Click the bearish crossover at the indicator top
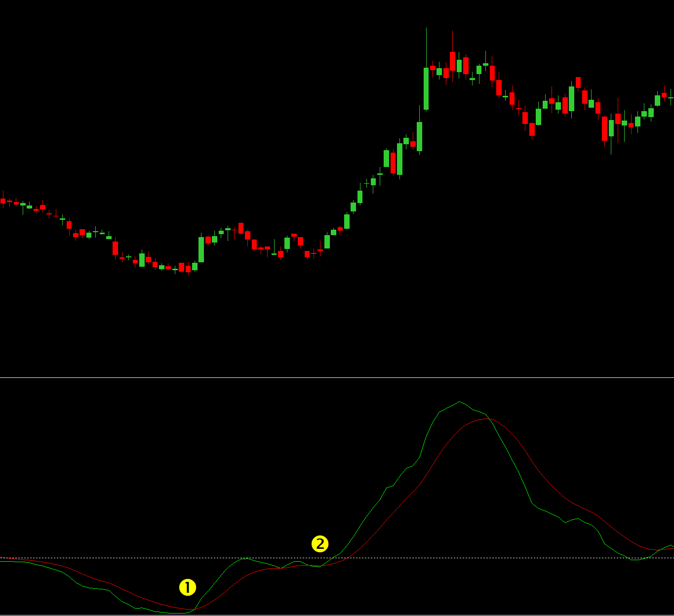This screenshot has height=616, width=674. click(489, 419)
